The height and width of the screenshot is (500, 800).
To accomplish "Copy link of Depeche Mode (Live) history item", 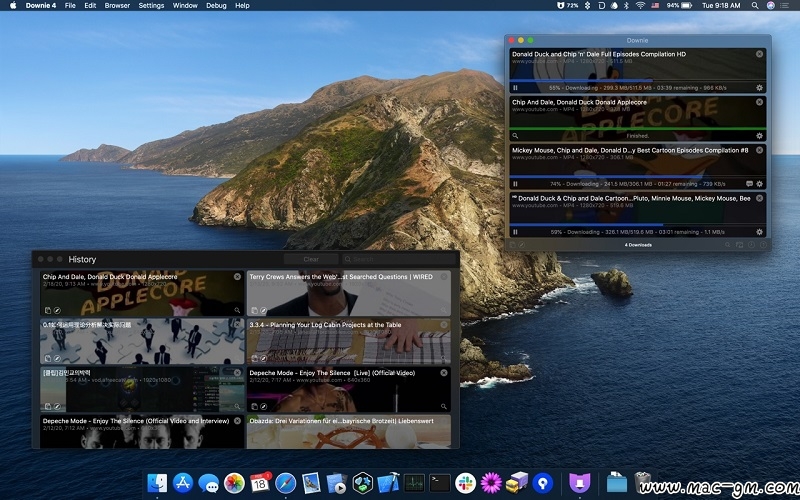I will click(254, 407).
